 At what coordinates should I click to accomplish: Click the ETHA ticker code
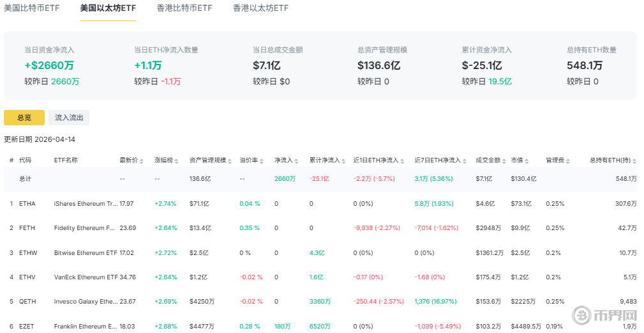(27, 203)
